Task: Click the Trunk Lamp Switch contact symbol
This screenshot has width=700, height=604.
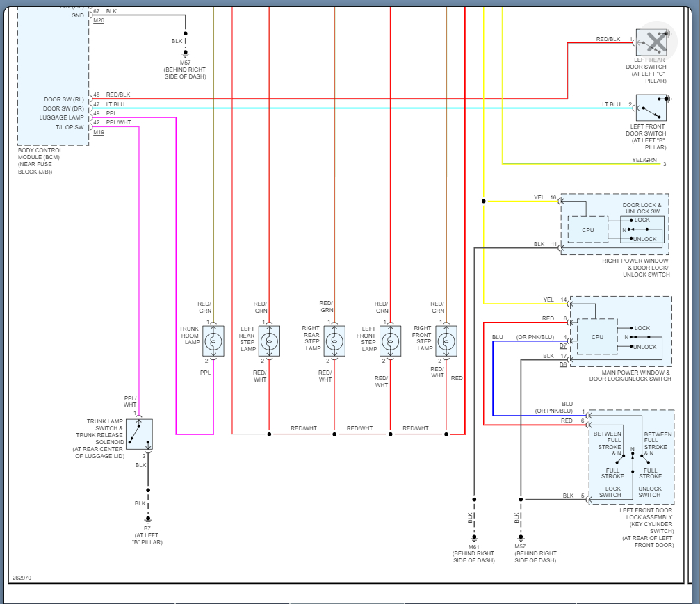Action: [x=139, y=434]
